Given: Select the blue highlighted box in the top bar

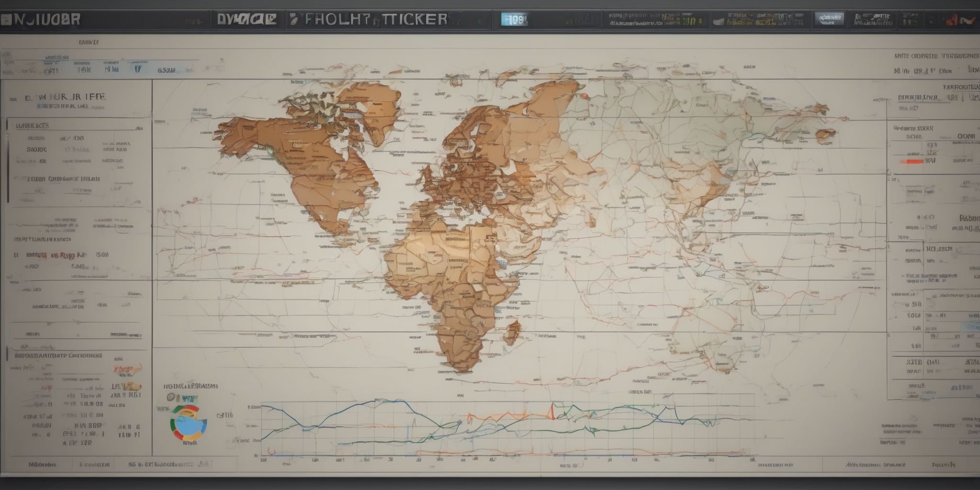Looking at the screenshot, I should point(514,20).
